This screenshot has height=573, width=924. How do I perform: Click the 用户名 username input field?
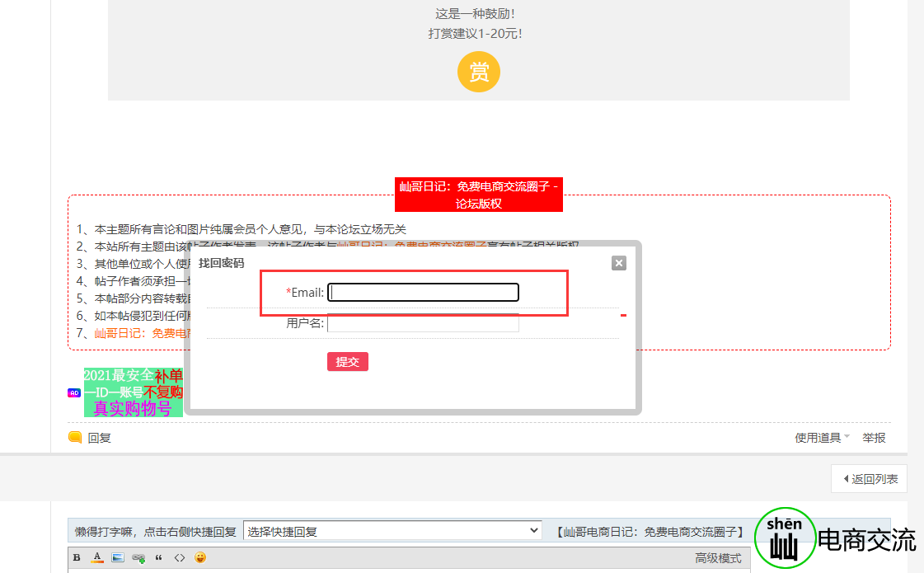423,323
